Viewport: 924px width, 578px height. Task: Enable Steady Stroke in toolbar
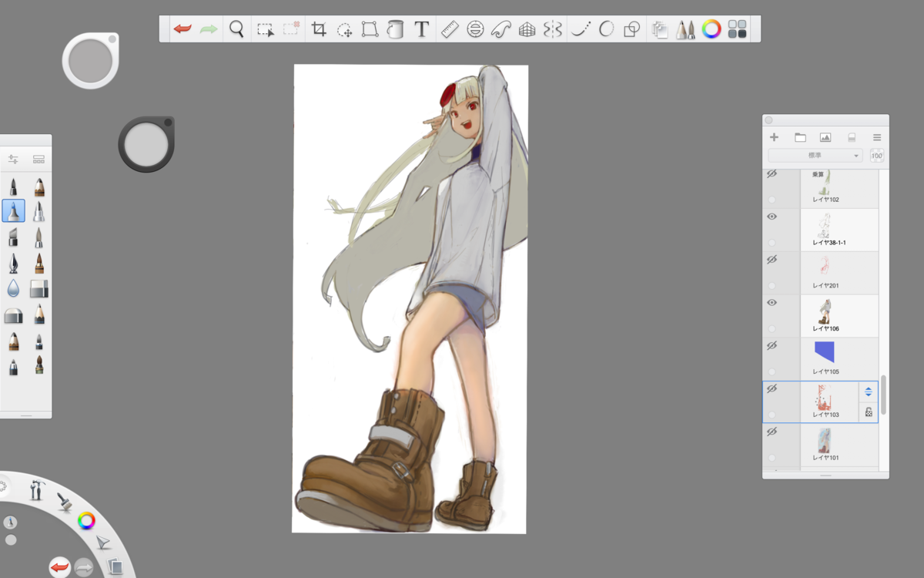[581, 29]
